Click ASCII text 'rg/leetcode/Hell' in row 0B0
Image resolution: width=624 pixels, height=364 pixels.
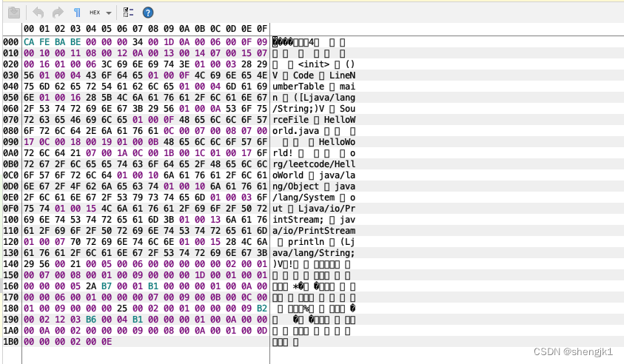pyautogui.click(x=314, y=164)
